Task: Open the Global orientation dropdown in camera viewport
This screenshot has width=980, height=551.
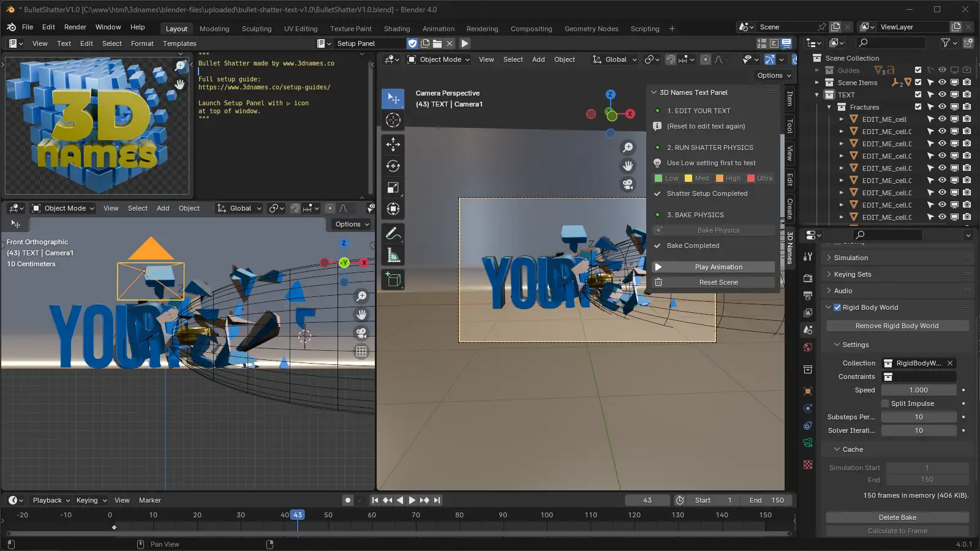Action: pyautogui.click(x=615, y=59)
